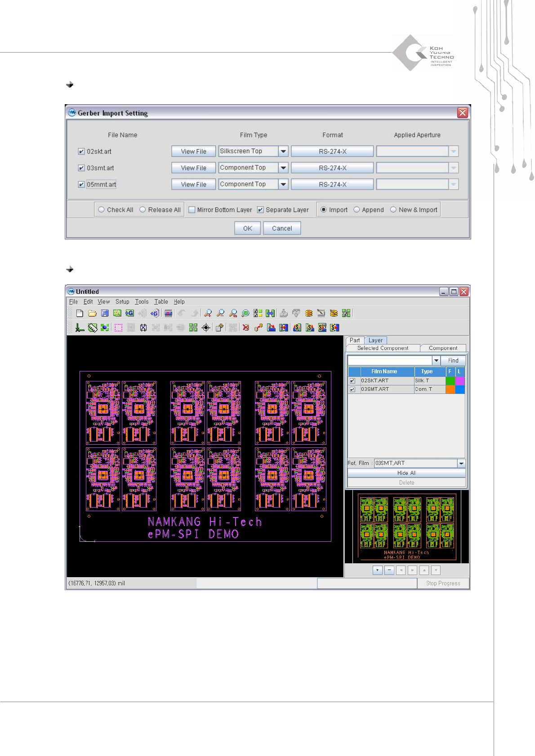Screen dimensions: 535x756
Task: Click the crosshair target tool icon
Action: pos(206,328)
